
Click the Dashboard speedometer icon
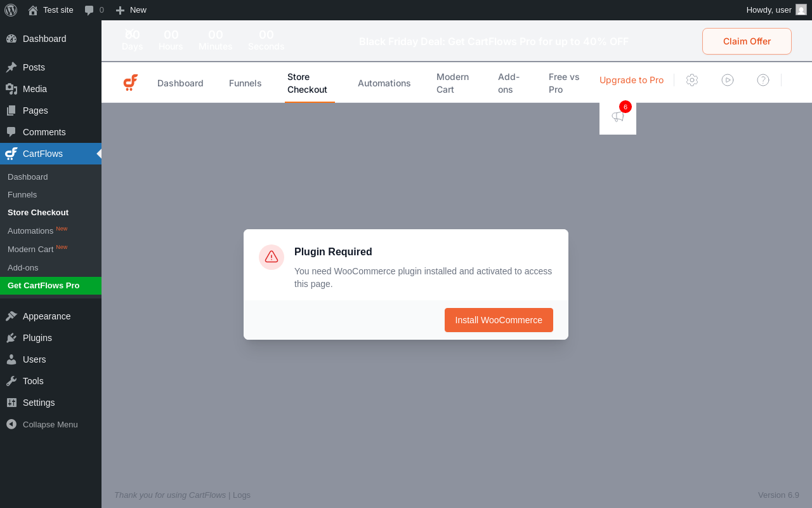11,39
